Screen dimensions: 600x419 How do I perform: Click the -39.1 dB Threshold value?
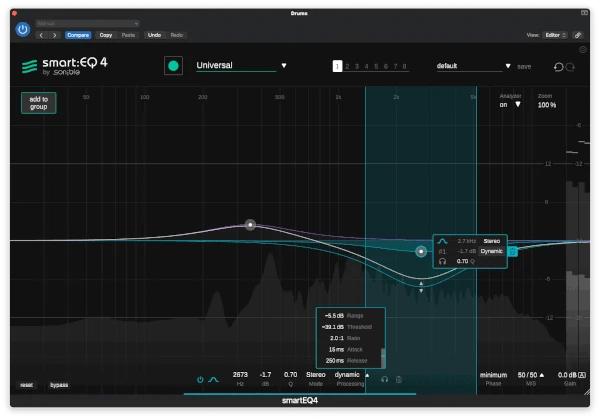click(x=333, y=327)
